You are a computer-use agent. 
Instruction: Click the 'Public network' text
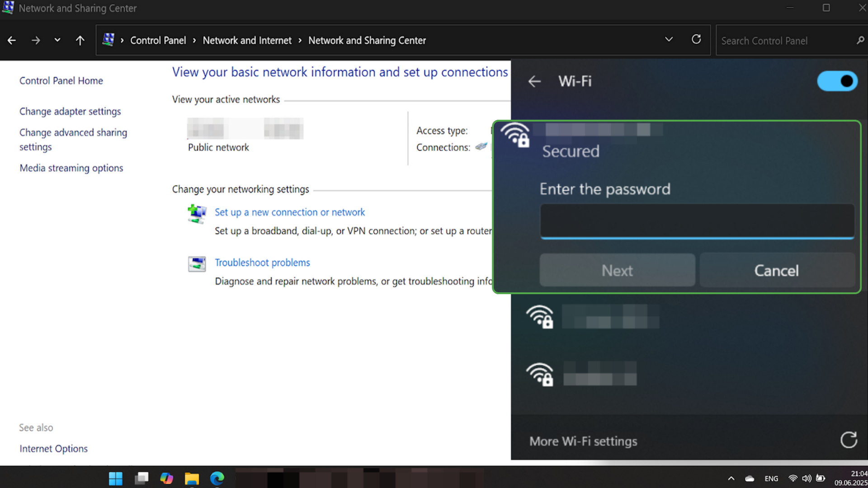point(218,148)
